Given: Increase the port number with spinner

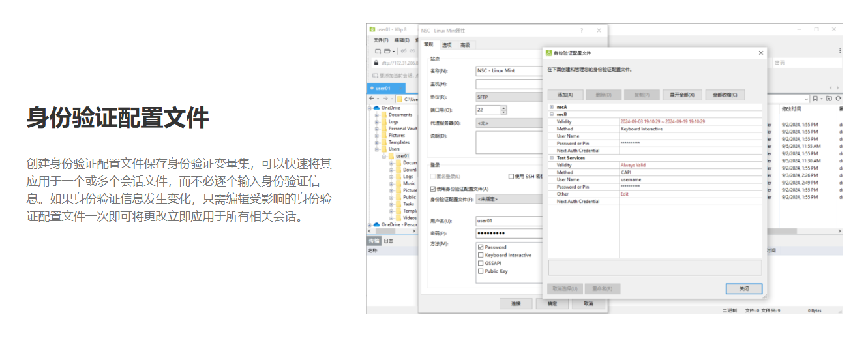Looking at the screenshot, I should 503,108.
